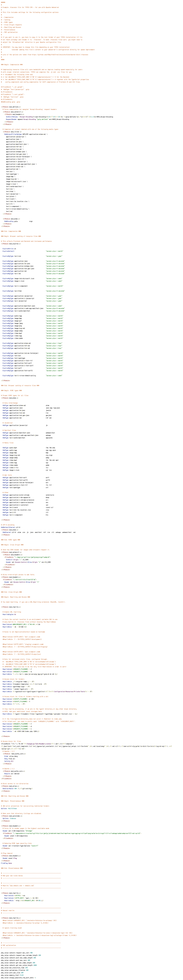This screenshot has height=980, width=183.
Task: Click the '### Begin: Compression ###' heading line
Action: (x=12, y=65)
